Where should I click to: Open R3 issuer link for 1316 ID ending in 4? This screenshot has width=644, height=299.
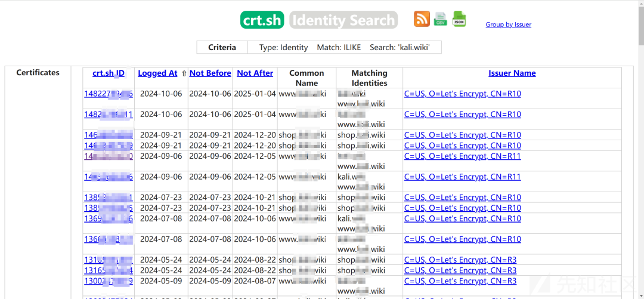coord(460,270)
